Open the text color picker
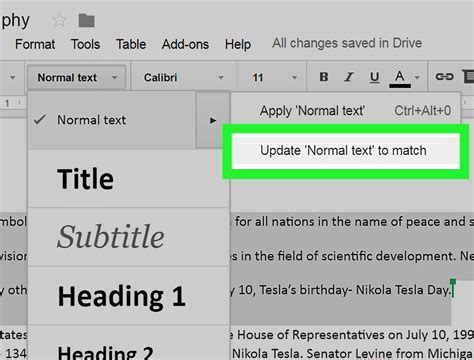This screenshot has height=360, width=474. point(400,78)
